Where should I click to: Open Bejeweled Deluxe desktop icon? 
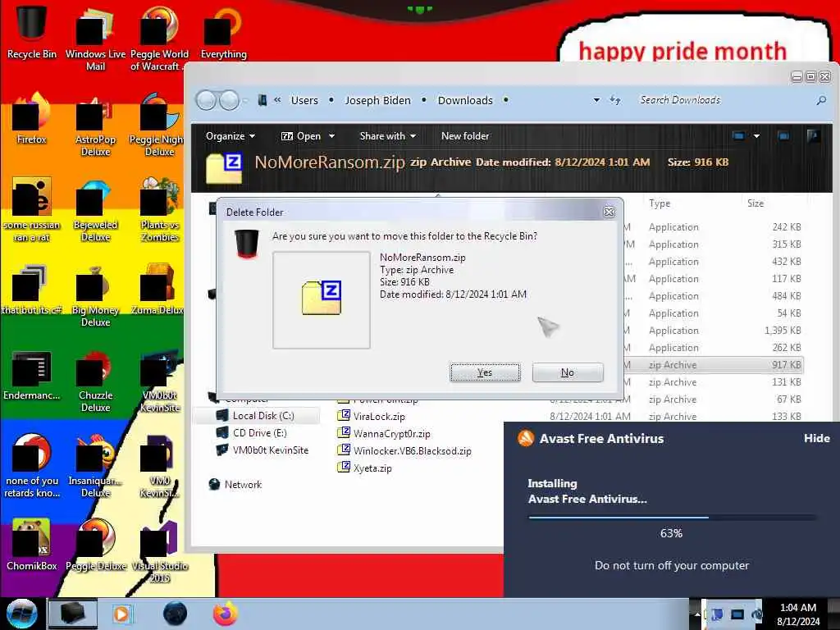tap(95, 211)
